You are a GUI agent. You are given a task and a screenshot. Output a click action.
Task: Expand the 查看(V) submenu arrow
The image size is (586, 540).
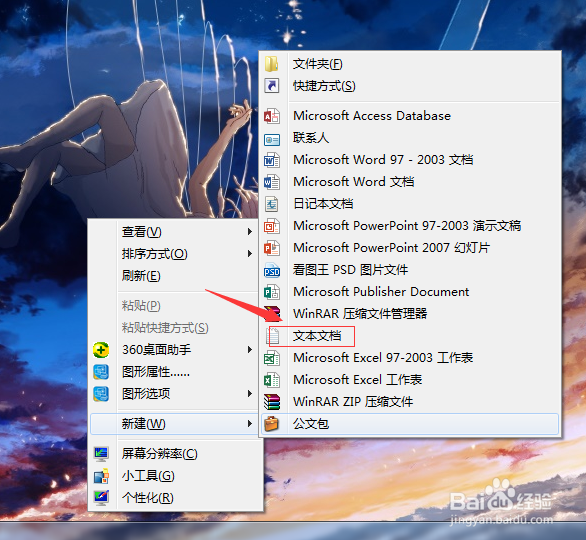[250, 232]
